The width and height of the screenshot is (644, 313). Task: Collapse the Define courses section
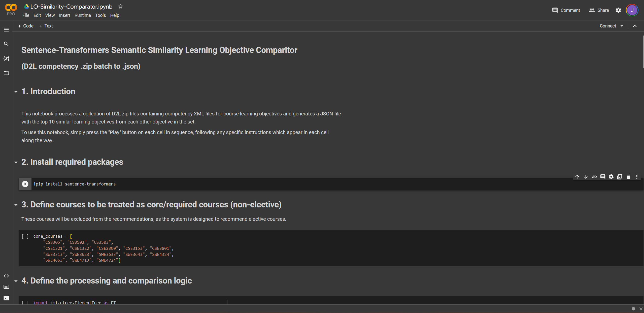point(16,205)
